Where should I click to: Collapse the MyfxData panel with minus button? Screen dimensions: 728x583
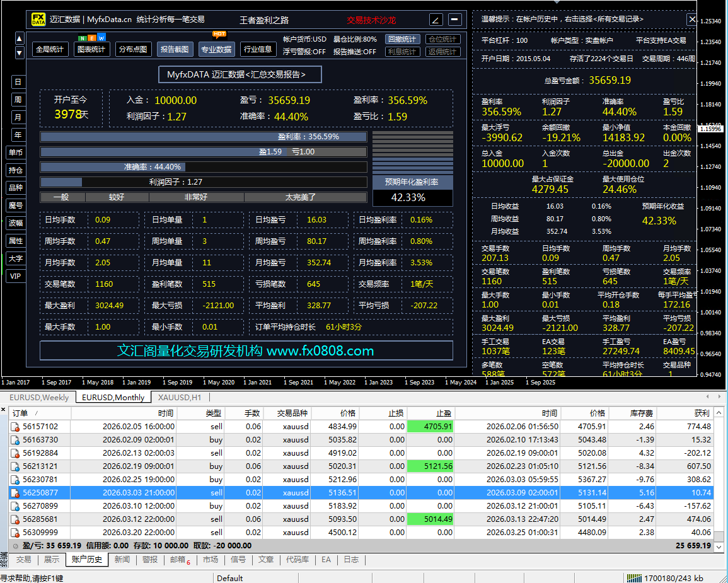point(454,20)
